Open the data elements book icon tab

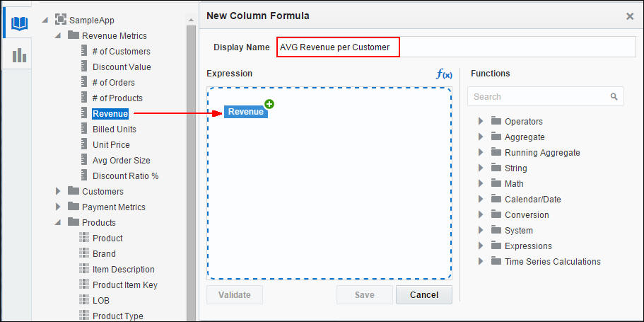(x=19, y=23)
